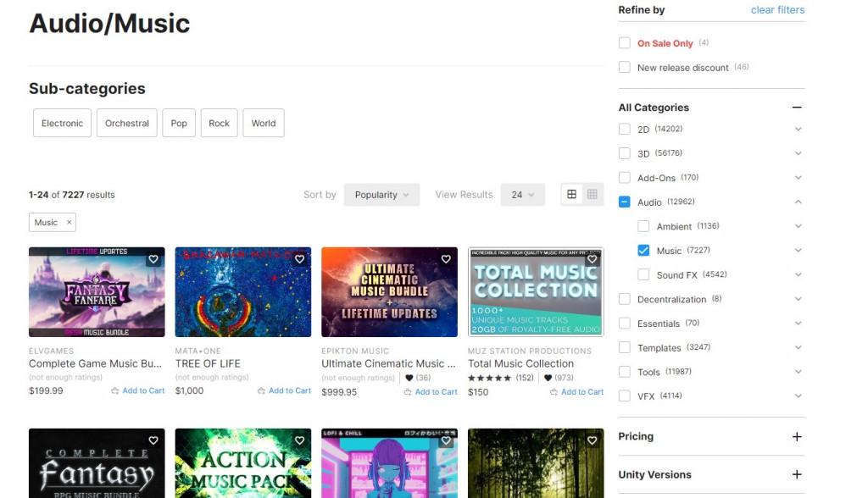Image resolution: width=868 pixels, height=498 pixels.
Task: Select the Rock sub-category
Action: click(220, 123)
